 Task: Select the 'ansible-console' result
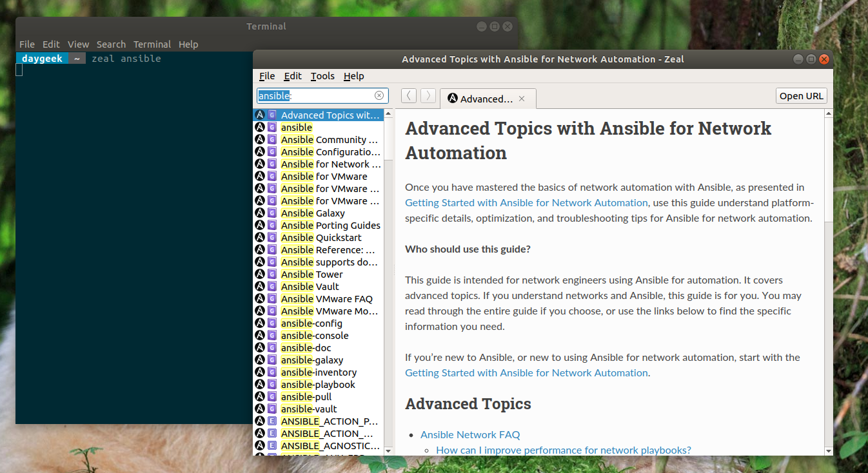pos(319,335)
